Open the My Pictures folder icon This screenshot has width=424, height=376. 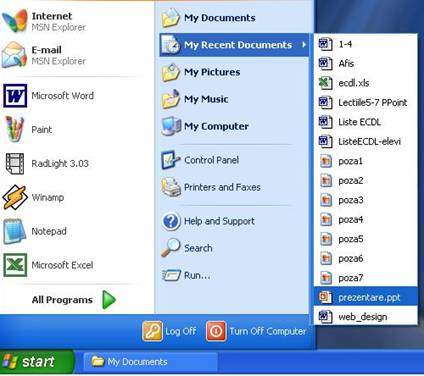point(171,72)
